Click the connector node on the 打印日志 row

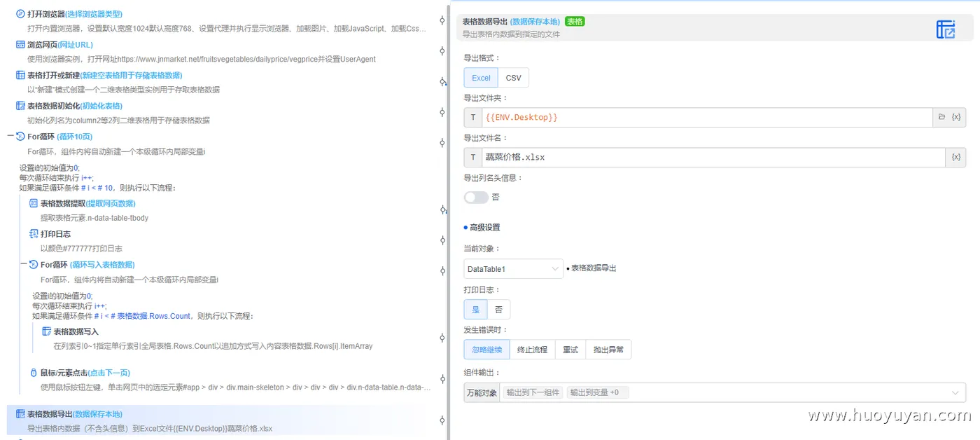coord(442,240)
